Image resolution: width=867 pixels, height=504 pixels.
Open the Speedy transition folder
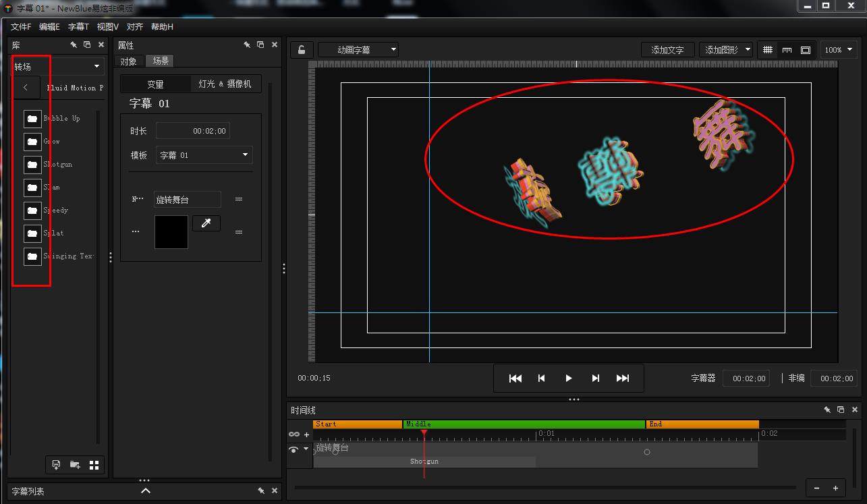32,211
